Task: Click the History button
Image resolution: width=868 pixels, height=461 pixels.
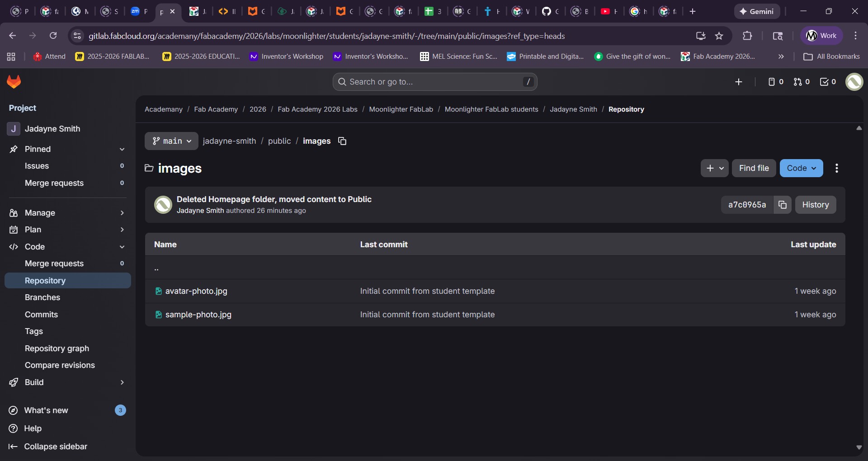Action: 816,205
